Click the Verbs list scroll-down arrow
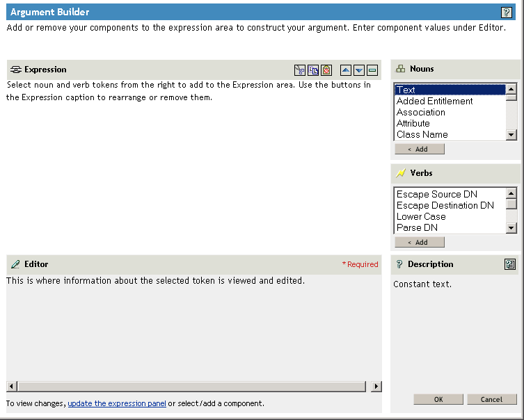Viewport: 524px width, 420px height. pos(511,228)
